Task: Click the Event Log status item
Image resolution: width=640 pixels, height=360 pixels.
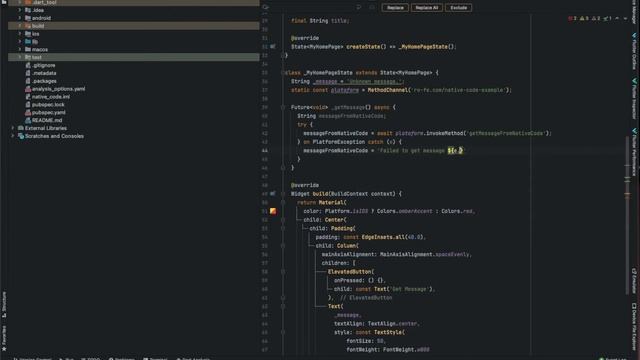Action: (x=613, y=358)
